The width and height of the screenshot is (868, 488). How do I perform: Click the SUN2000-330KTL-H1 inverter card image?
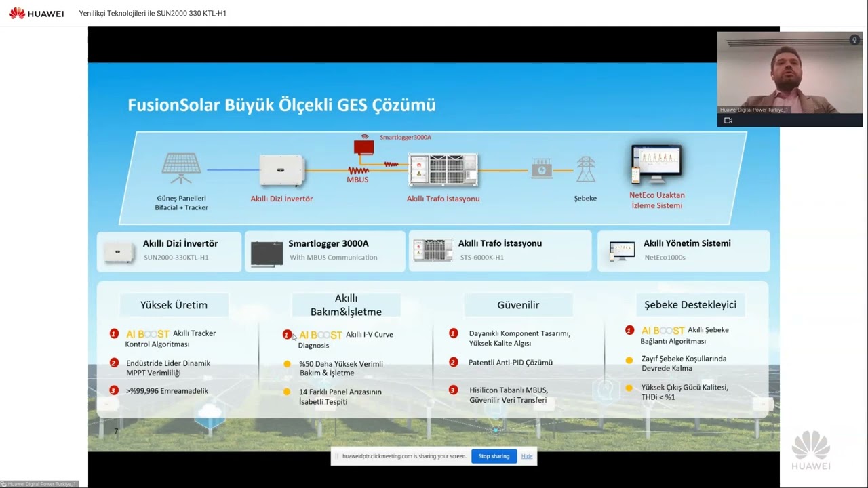click(x=119, y=251)
